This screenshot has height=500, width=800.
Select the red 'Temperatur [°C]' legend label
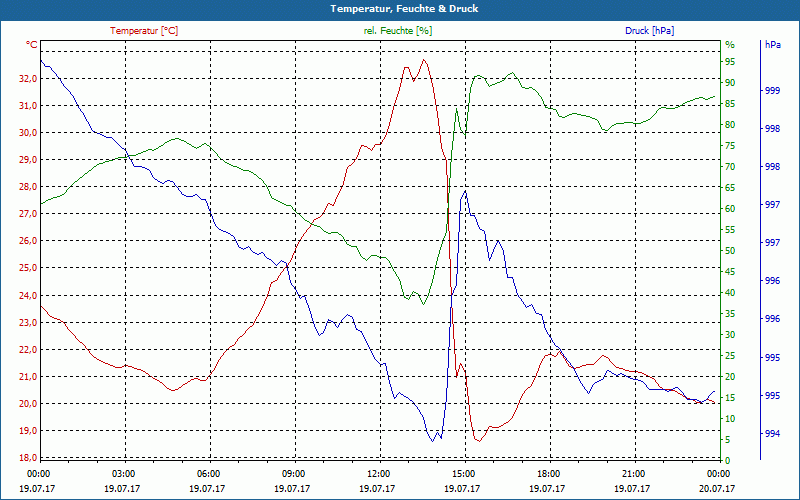[x=144, y=31]
